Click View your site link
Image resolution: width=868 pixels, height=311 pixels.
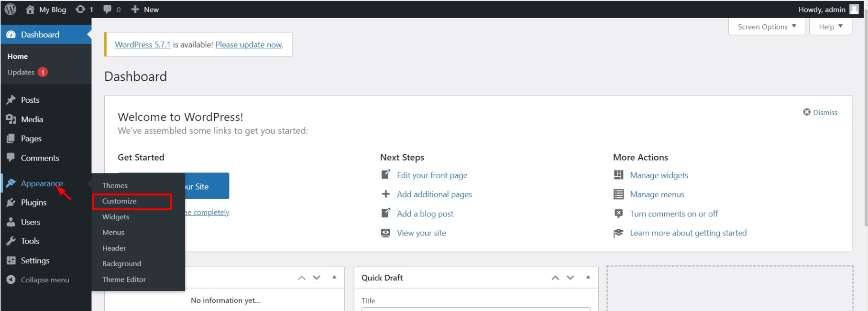[x=421, y=233]
